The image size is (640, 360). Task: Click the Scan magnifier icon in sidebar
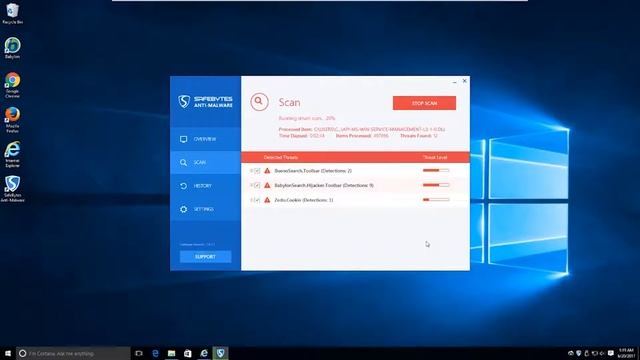pyautogui.click(x=184, y=162)
